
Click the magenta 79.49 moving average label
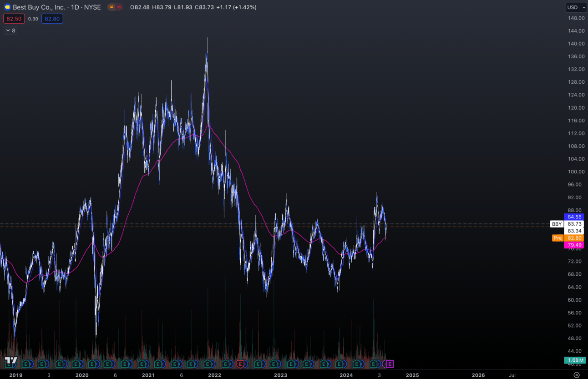point(574,245)
